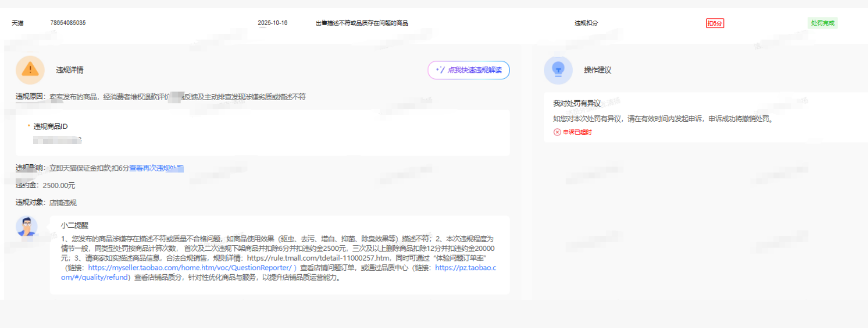Click the green 处罚完成 status tag
Screen dimensions: 868x328
coord(822,23)
